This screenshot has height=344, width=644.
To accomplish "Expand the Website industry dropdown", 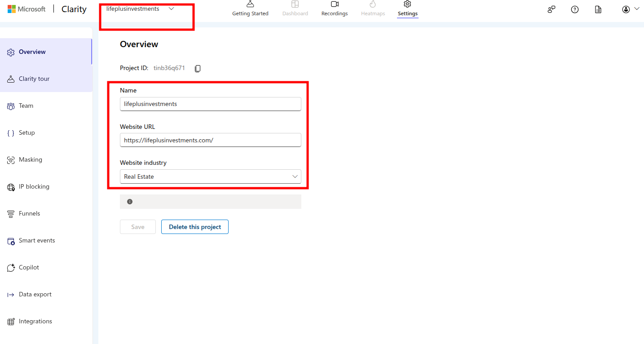I will [x=211, y=176].
